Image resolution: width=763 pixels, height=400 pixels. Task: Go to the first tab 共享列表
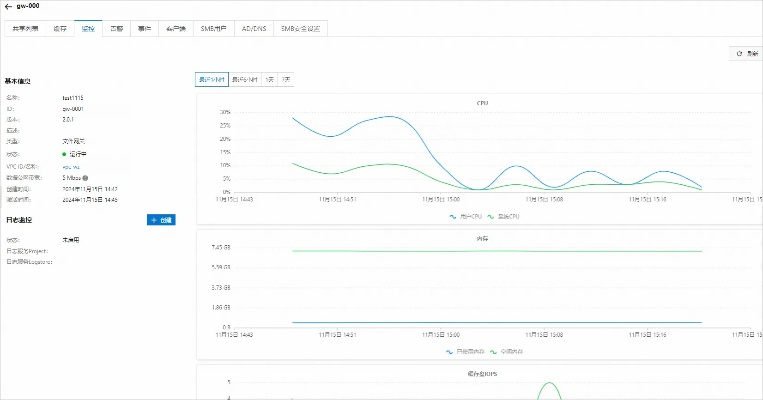[x=25, y=29]
